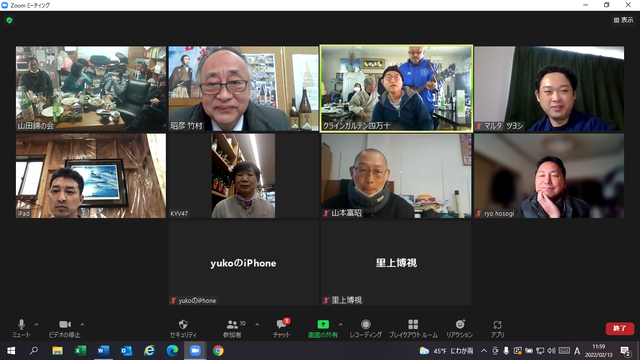This screenshot has height=360, width=640.
Task: Click the muted mic icon on ryo hosogi
Action: click(x=479, y=213)
